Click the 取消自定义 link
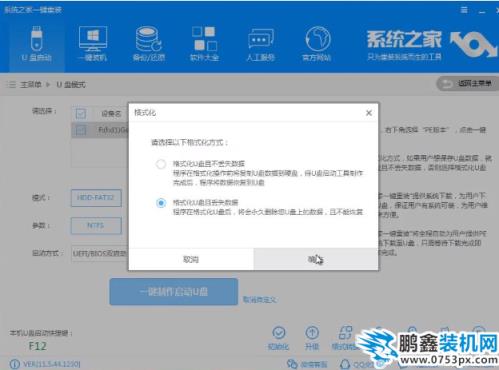 (x=260, y=300)
